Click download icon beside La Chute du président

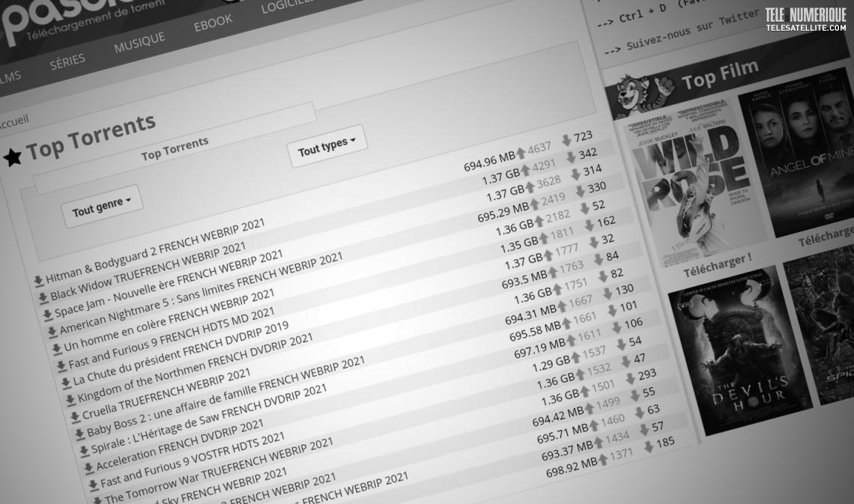point(65,383)
